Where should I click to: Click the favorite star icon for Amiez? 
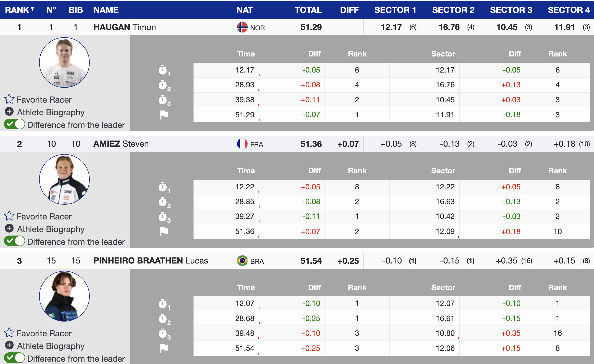9,216
